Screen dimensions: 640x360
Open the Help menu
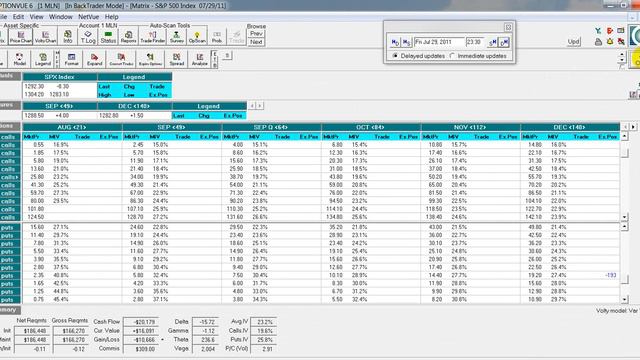point(111,17)
